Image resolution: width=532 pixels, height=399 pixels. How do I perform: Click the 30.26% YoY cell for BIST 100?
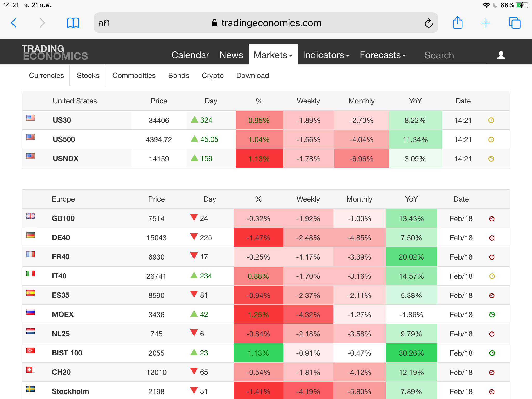[411, 353]
